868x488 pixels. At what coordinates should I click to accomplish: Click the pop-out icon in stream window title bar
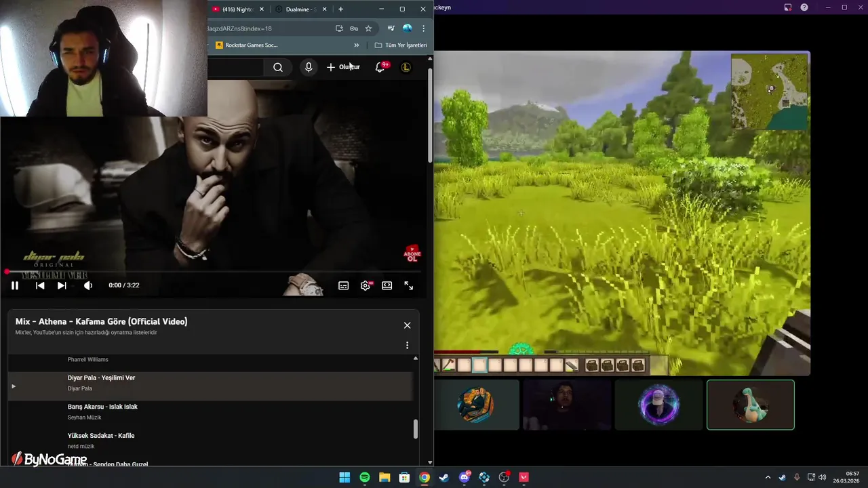click(788, 7)
